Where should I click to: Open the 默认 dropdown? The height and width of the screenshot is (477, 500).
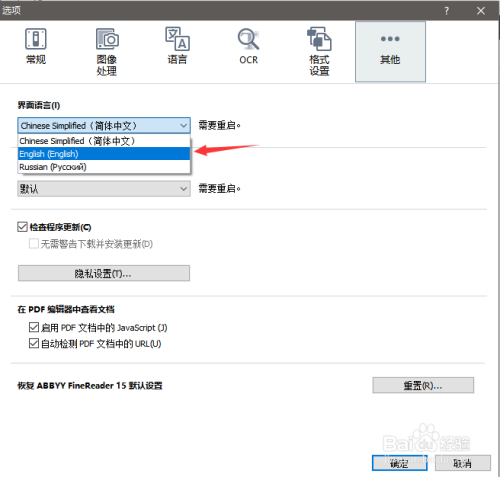[x=104, y=189]
